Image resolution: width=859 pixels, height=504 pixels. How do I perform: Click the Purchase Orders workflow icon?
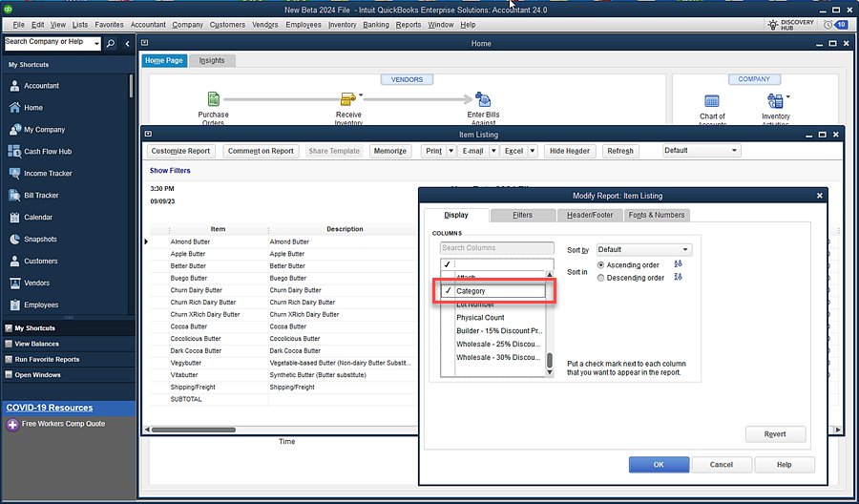point(214,99)
